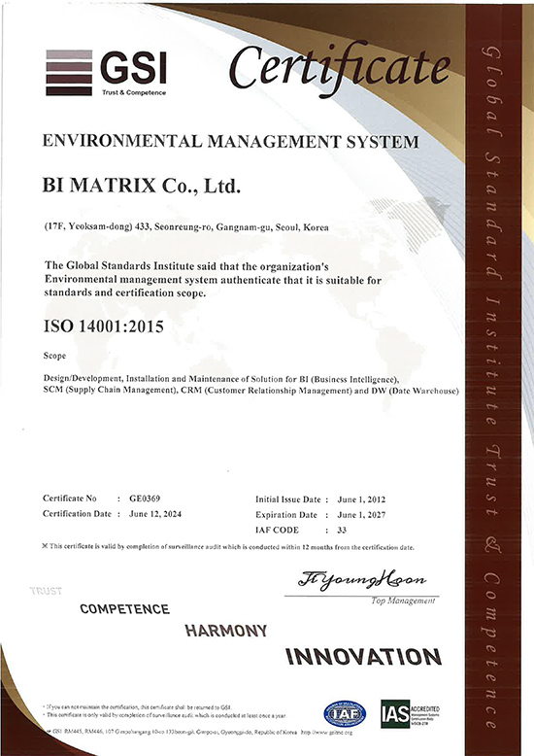Click the Seonreung-ro Gangnam-gu address line
The height and width of the screenshot is (756, 534).
click(186, 227)
